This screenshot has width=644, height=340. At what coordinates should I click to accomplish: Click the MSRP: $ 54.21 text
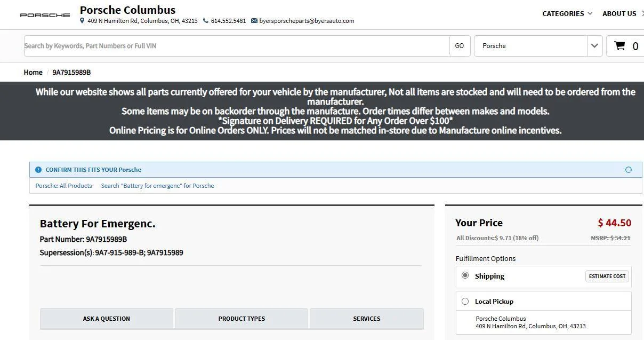click(x=610, y=238)
